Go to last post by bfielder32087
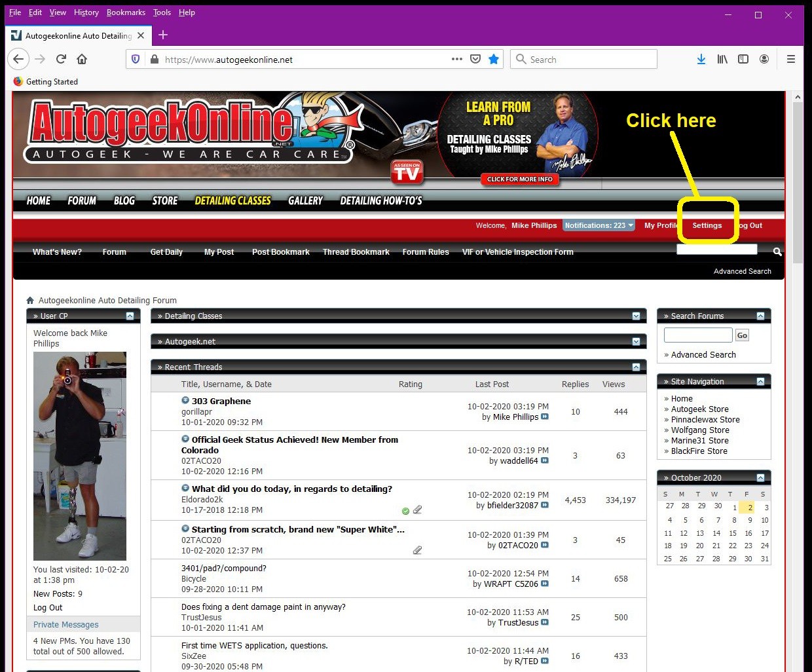 [x=545, y=505]
